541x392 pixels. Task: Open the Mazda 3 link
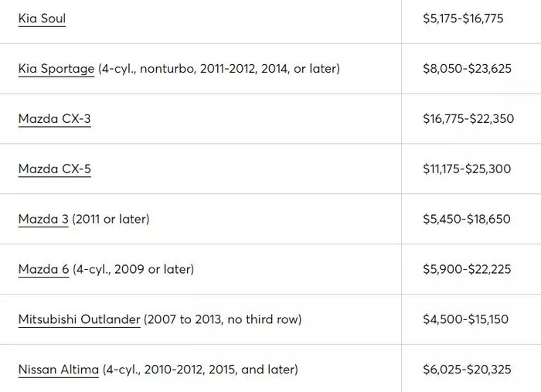(43, 219)
